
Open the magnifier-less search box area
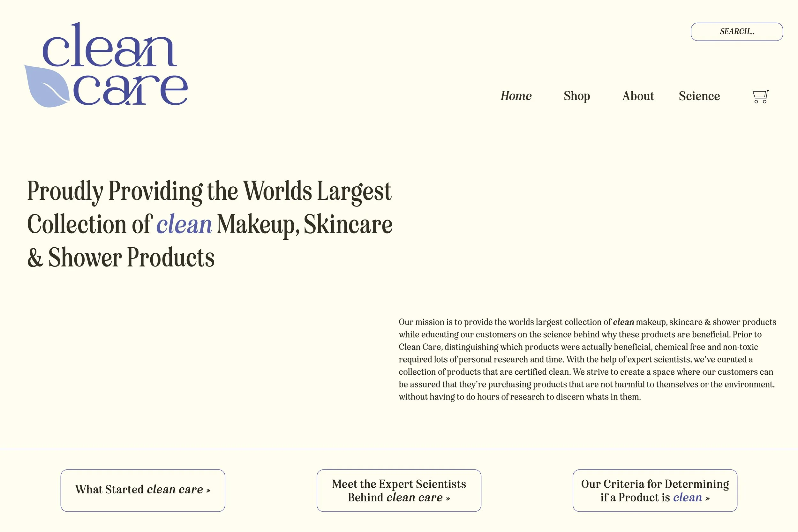click(736, 32)
